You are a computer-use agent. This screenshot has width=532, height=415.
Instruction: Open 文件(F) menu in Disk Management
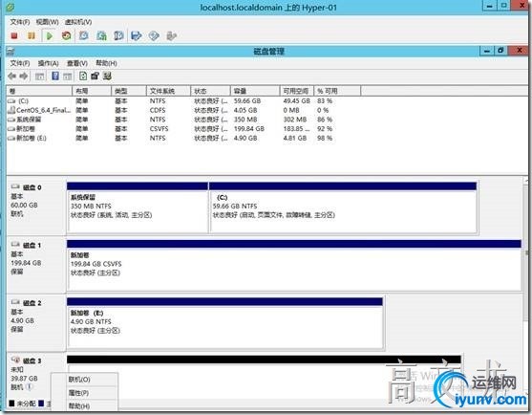(20, 63)
